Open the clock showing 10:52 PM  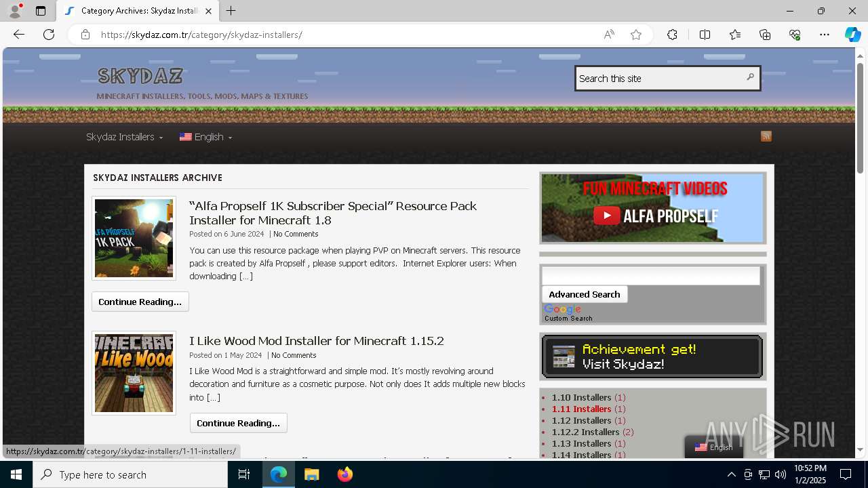coord(810,474)
